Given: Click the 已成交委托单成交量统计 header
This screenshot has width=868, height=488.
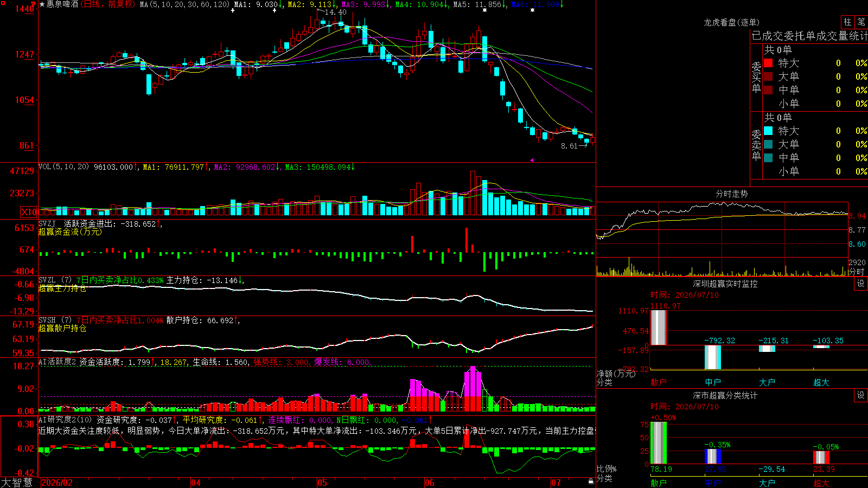Looking at the screenshot, I should (809, 36).
